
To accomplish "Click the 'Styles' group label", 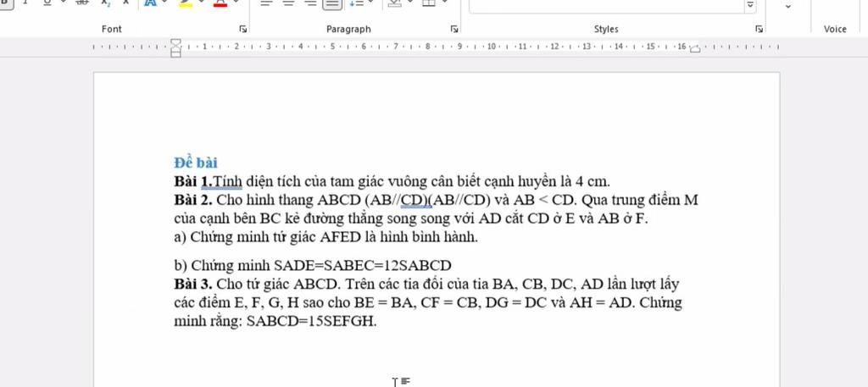I will coord(606,30).
